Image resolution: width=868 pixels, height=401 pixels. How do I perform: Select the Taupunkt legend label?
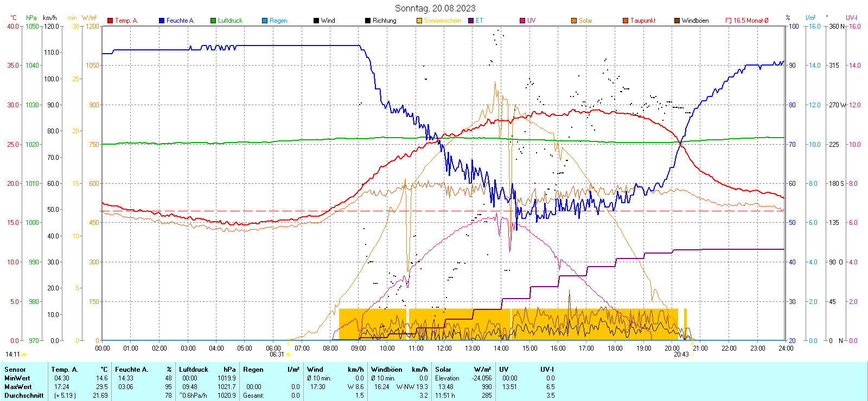coord(643,21)
